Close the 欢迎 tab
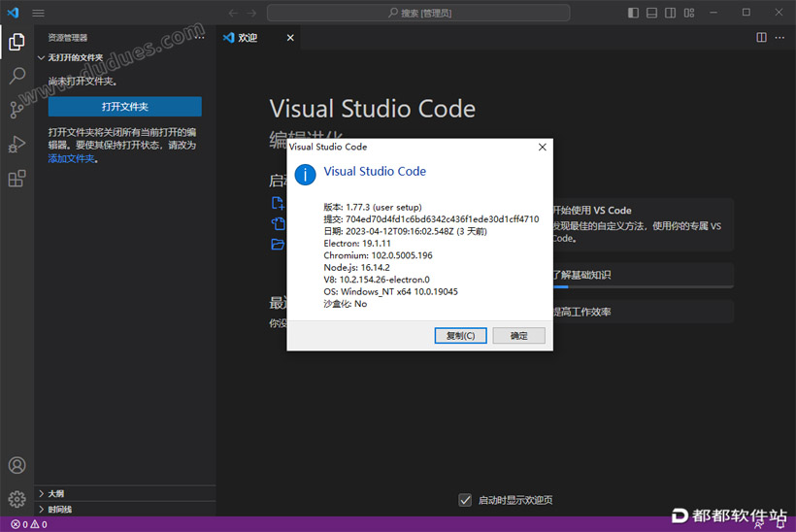 coord(290,38)
